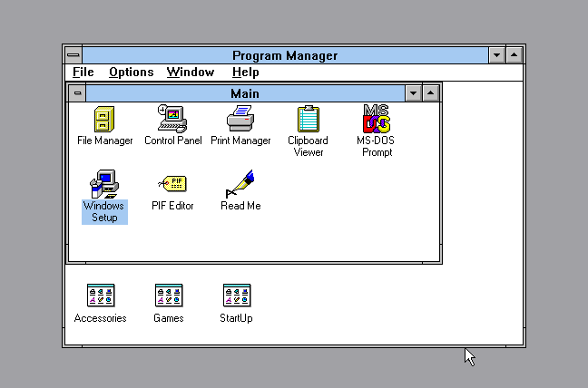
Task: Select the Read Me pen icon
Action: click(240, 183)
